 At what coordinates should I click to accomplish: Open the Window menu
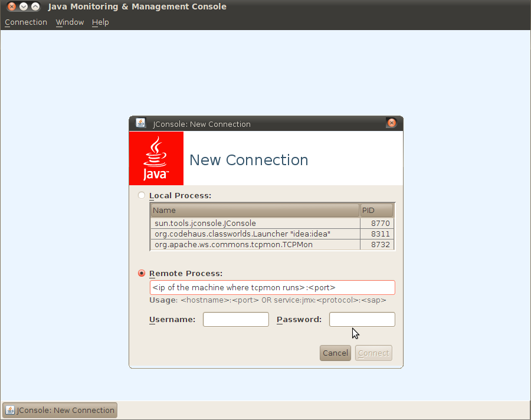pos(70,22)
